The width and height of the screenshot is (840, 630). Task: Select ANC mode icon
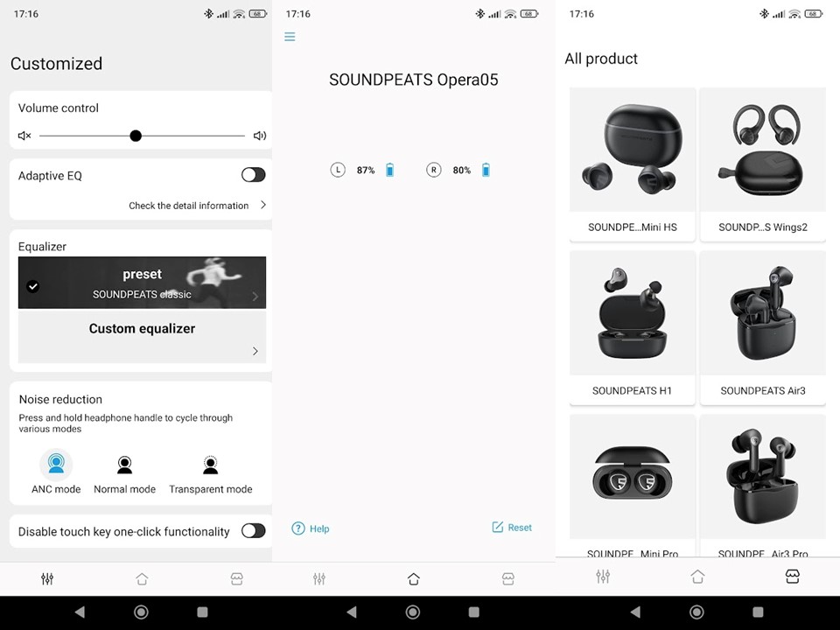point(56,464)
